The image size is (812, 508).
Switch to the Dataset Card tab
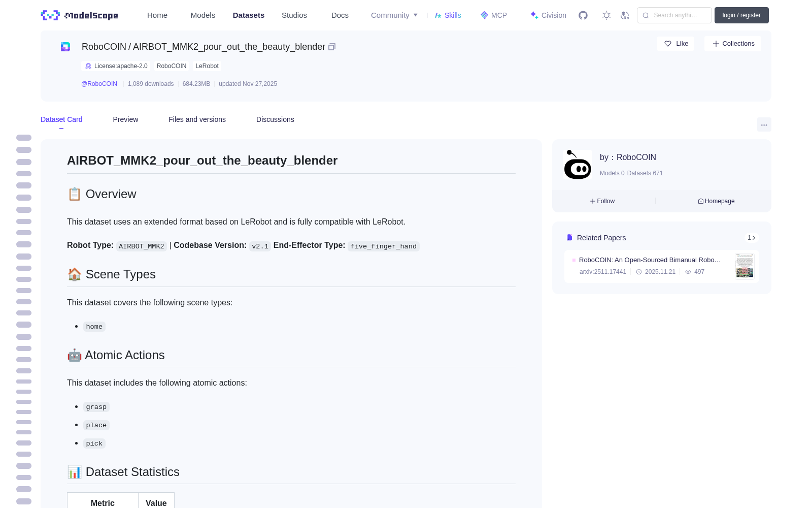point(61,119)
